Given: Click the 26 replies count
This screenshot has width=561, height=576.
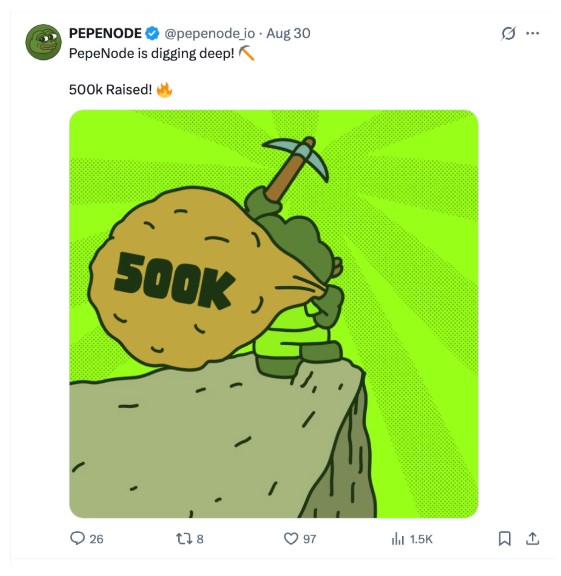Looking at the screenshot, I should pyautogui.click(x=96, y=539).
